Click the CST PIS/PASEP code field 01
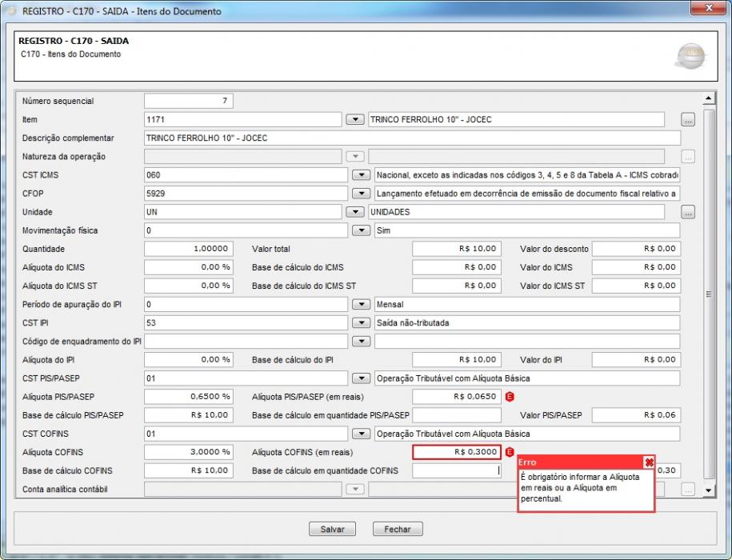Image resolution: width=732 pixels, height=560 pixels. [x=246, y=378]
